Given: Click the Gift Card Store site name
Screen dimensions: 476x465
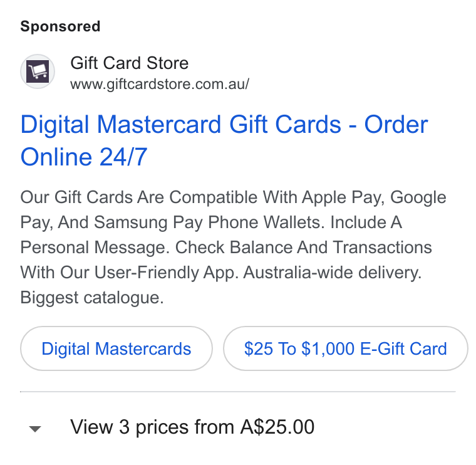Looking at the screenshot, I should (129, 63).
